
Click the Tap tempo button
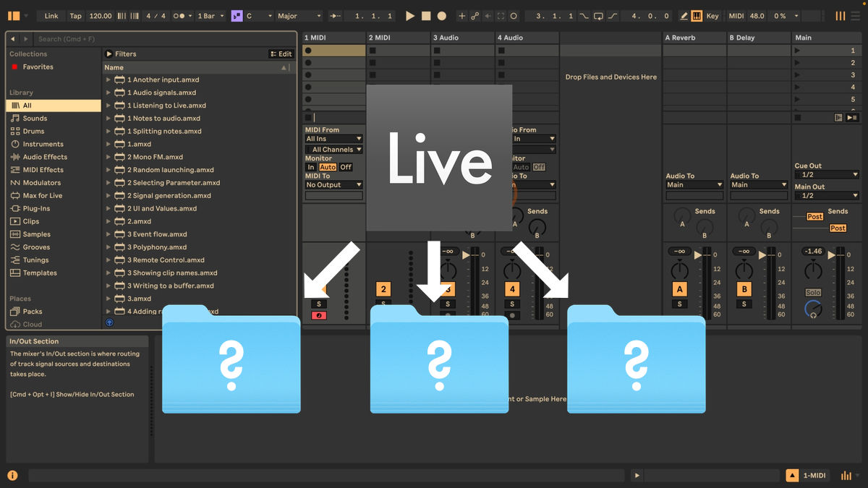75,15
